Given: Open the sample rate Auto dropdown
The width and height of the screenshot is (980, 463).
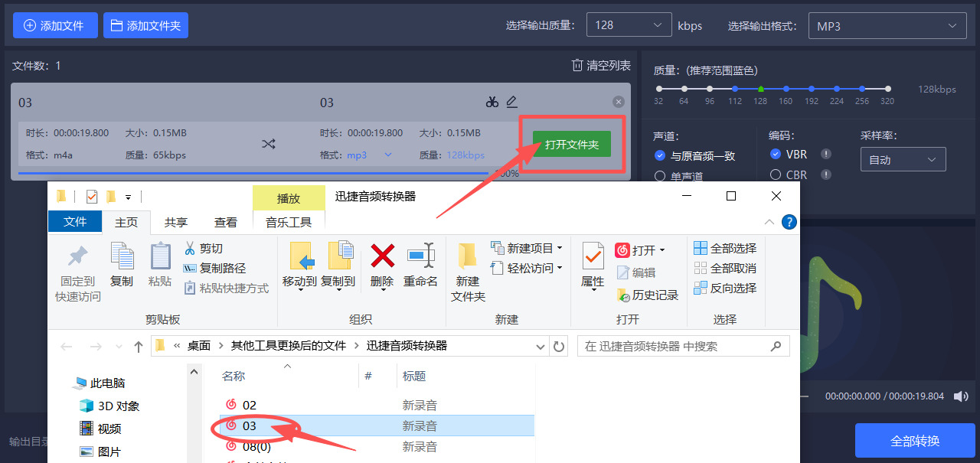Looking at the screenshot, I should tap(903, 160).
